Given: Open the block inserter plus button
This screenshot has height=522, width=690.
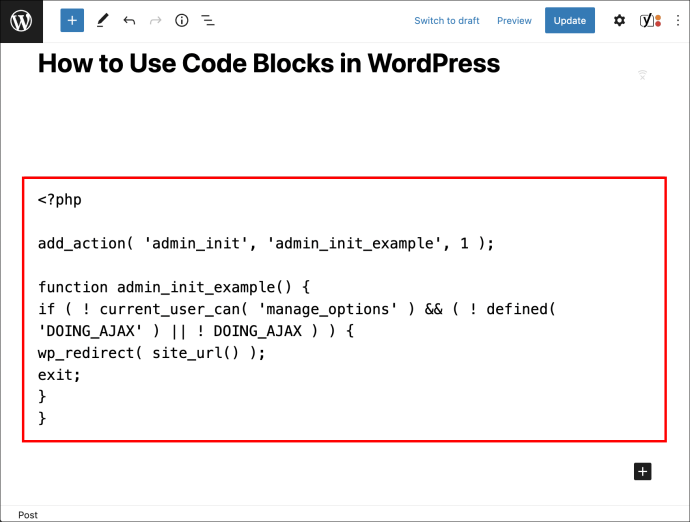Looking at the screenshot, I should [x=72, y=20].
